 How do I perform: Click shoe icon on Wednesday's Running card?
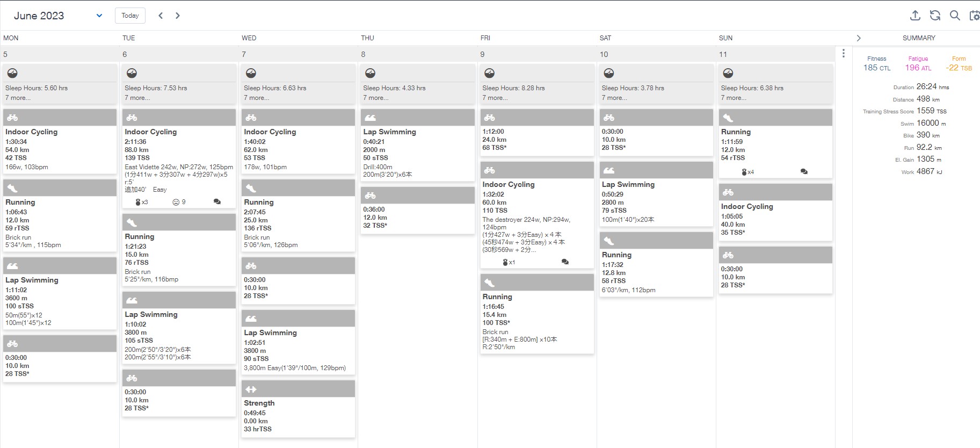[251, 188]
